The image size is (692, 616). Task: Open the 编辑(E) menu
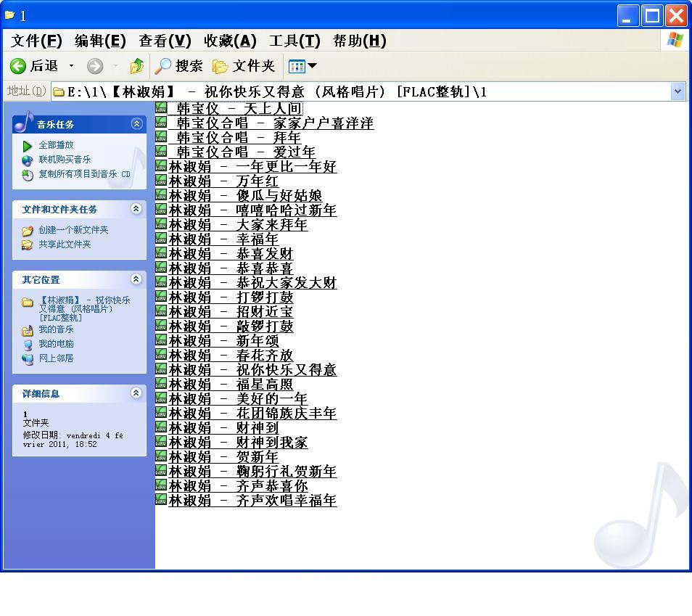tap(100, 41)
